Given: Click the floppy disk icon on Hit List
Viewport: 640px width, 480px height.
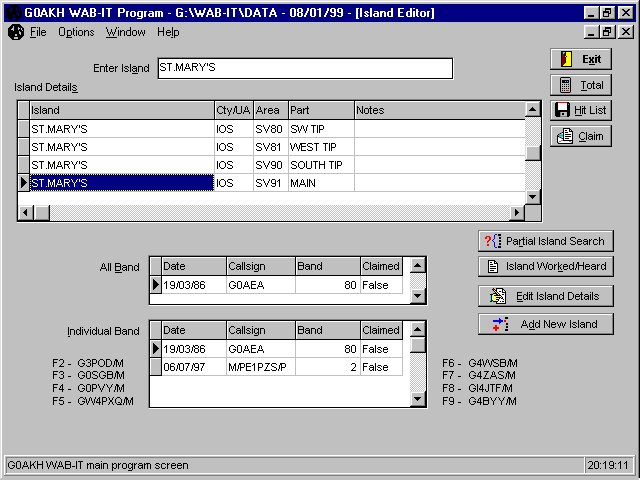Looking at the screenshot, I should (562, 110).
